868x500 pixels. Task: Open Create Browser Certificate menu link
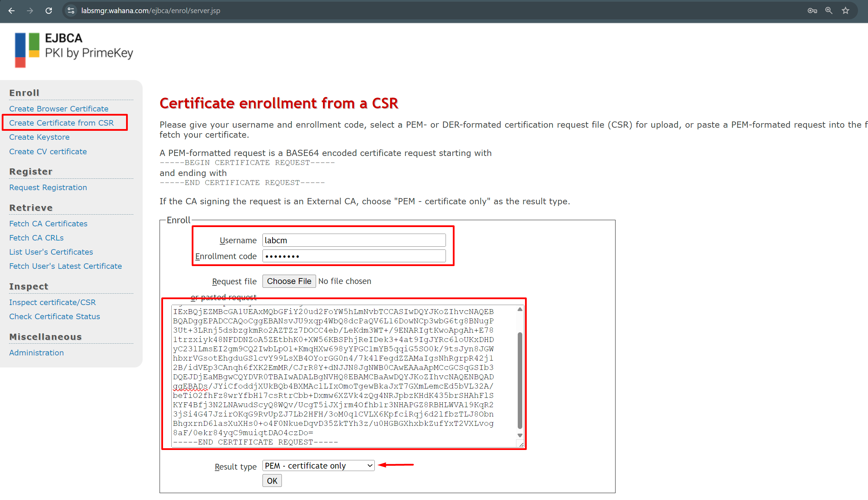click(59, 109)
